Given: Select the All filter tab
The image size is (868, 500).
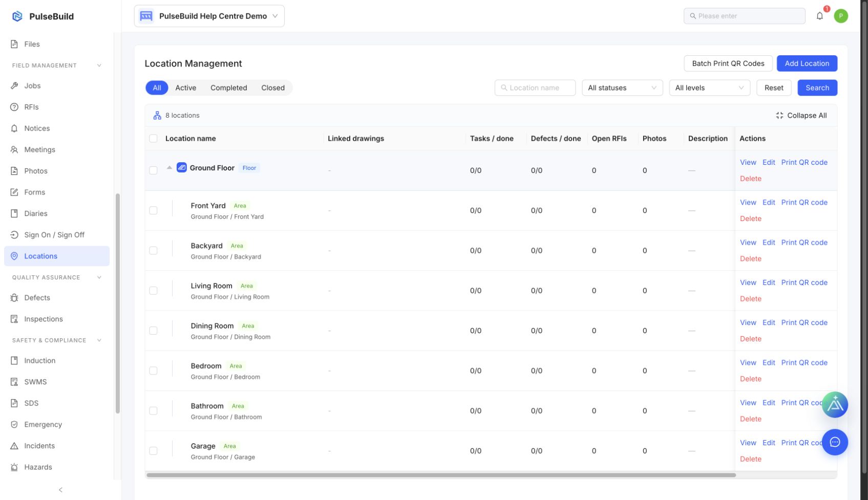Looking at the screenshot, I should coord(157,88).
